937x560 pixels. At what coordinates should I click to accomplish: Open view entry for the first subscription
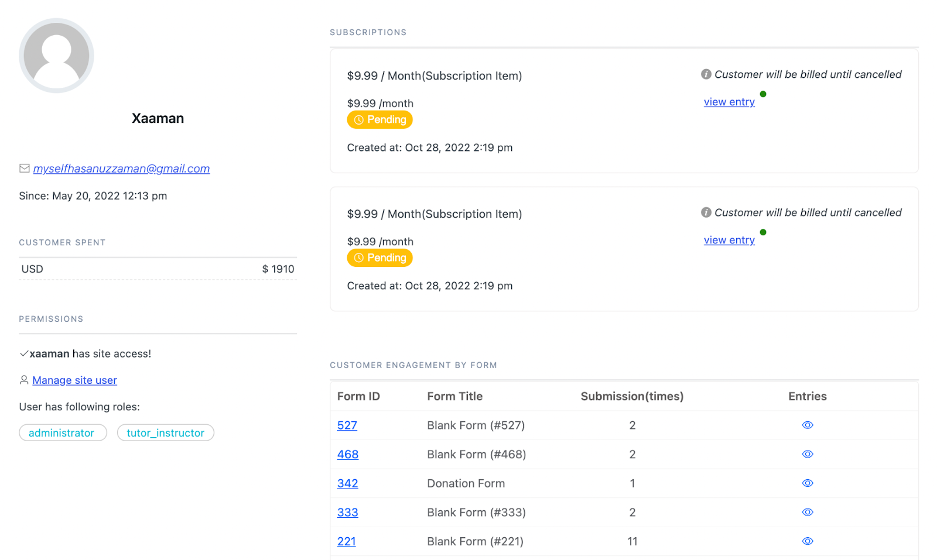[729, 102]
